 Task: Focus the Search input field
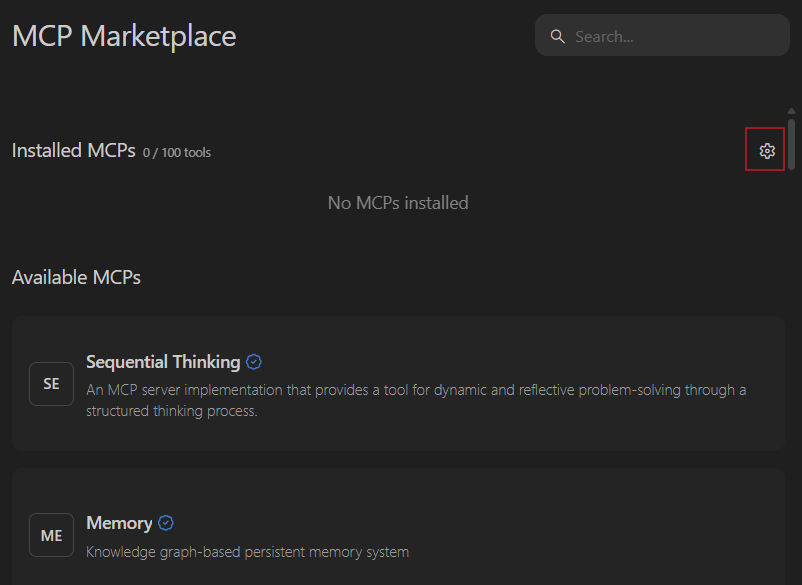pyautogui.click(x=670, y=36)
